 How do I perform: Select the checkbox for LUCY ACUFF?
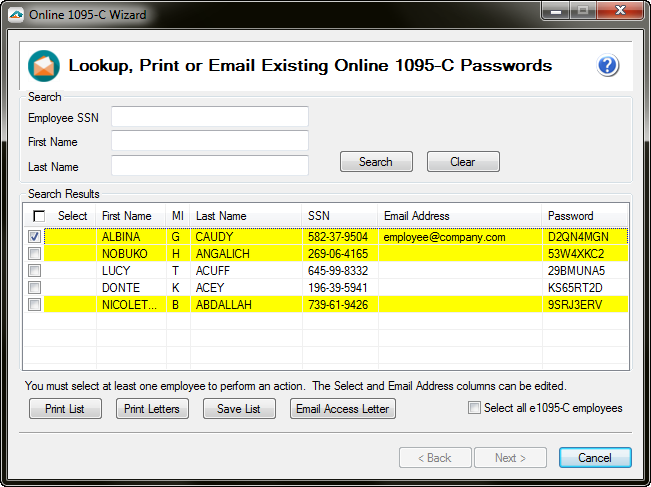(x=35, y=271)
